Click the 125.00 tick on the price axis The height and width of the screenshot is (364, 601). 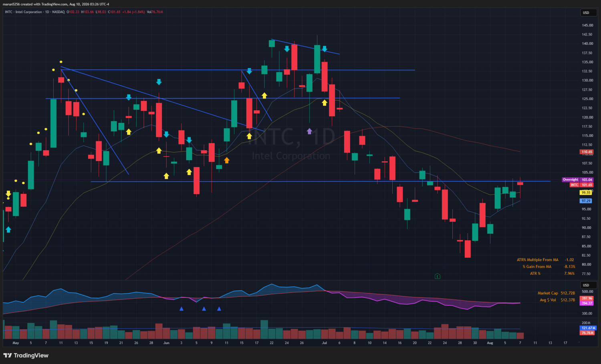point(587,99)
